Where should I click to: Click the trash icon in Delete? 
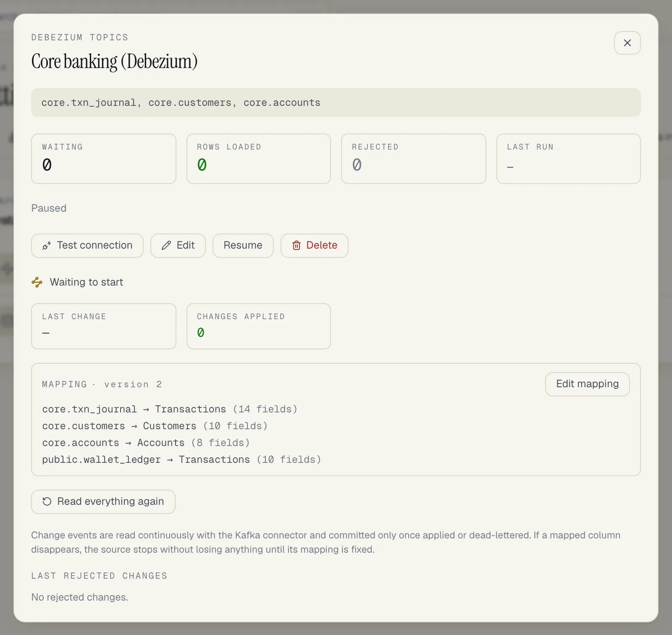tap(297, 245)
